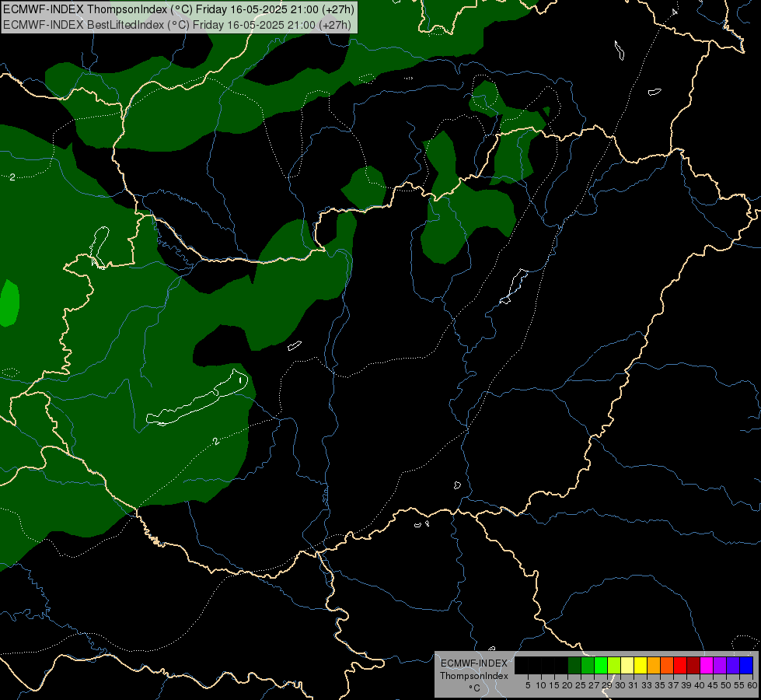The height and width of the screenshot is (700, 761).
Task: Click the legend scale value 15
Action: (x=554, y=685)
